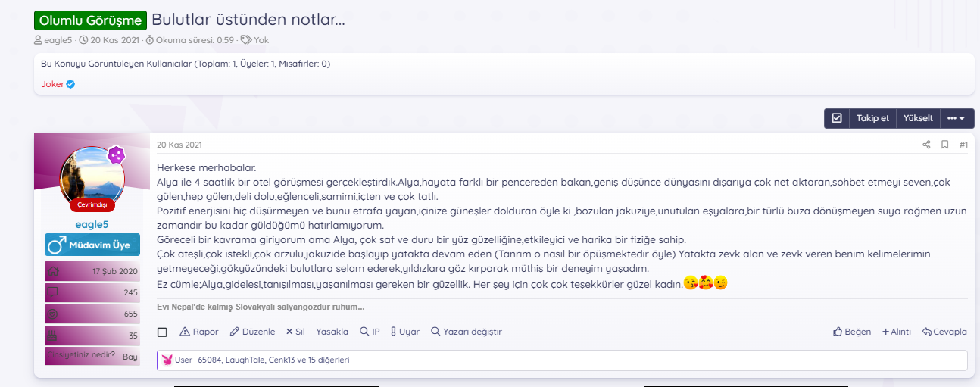Click the Okuma süresi: 0:59 text
The width and height of the screenshot is (980, 387).
coord(195,40)
